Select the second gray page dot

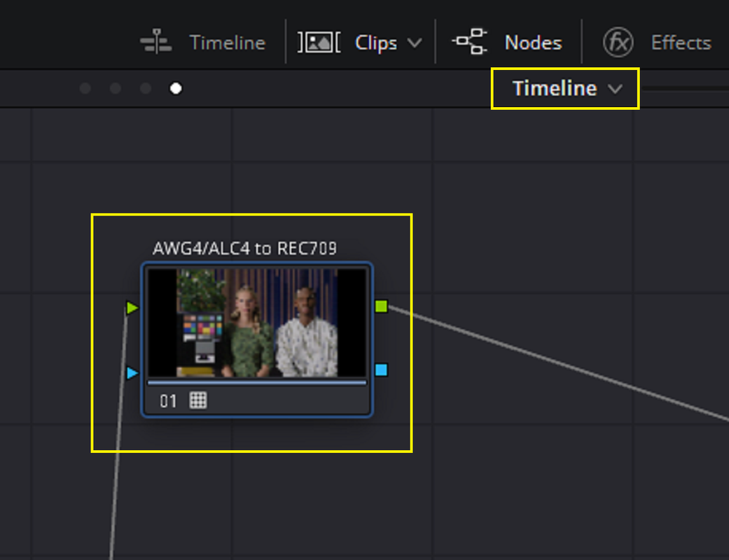click(116, 88)
